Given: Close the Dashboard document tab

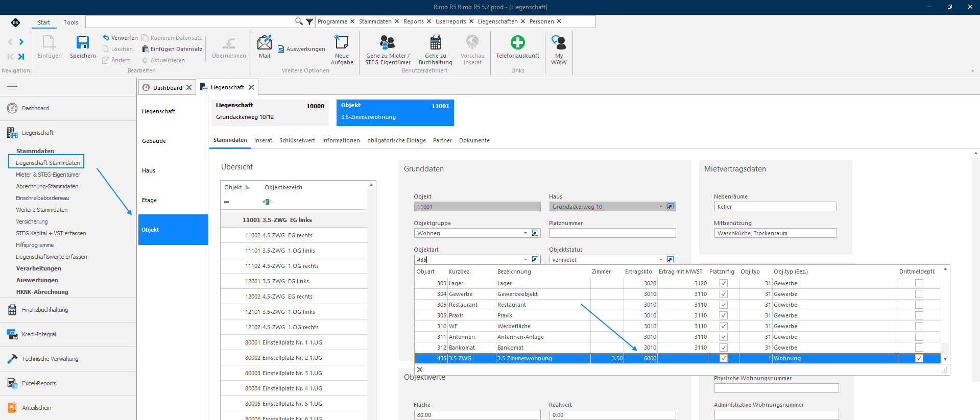Looking at the screenshot, I should 189,87.
